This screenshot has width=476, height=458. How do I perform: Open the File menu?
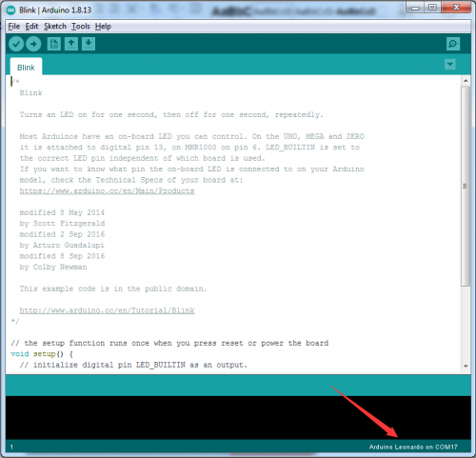click(x=14, y=27)
